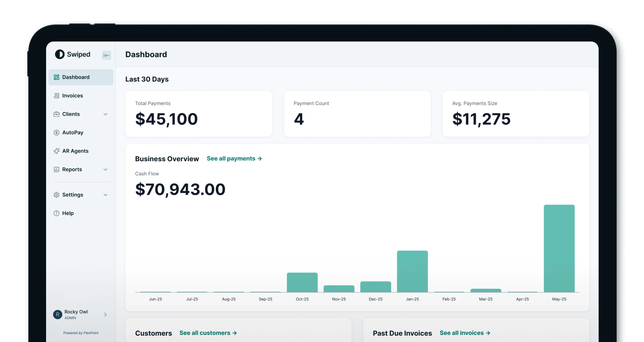Open the Dashboard menu item
Viewport: 644px width, 342px height.
pos(81,77)
